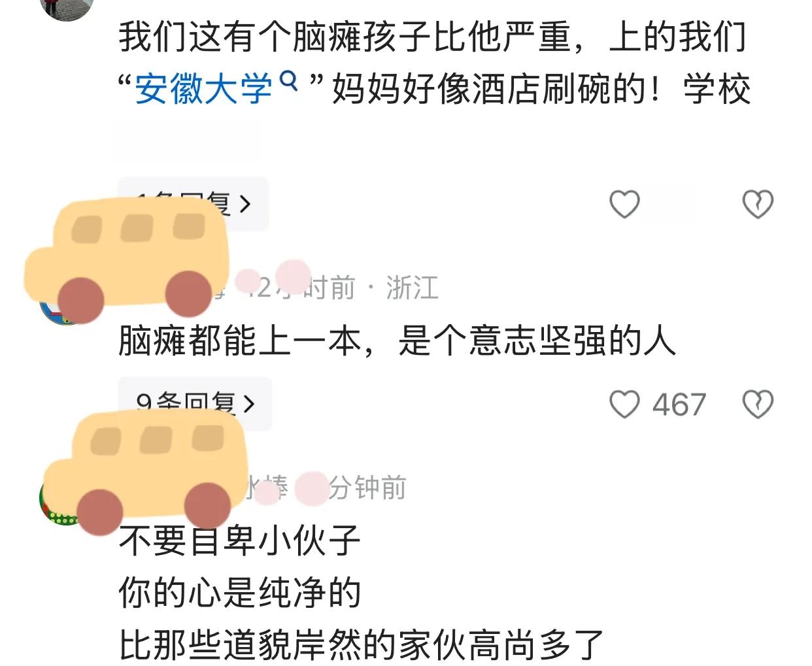Select comment text 不要自卑小伙子

240,541
